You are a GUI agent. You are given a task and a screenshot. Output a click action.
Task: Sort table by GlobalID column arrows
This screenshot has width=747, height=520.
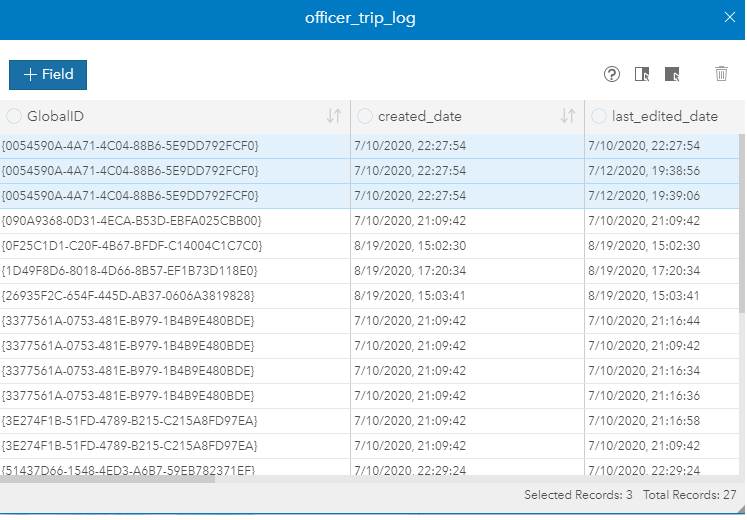point(334,116)
